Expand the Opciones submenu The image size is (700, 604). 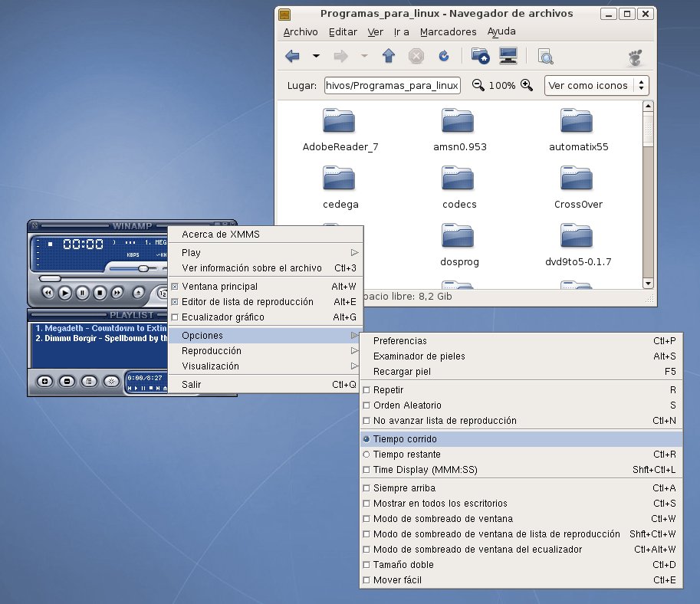pos(265,335)
